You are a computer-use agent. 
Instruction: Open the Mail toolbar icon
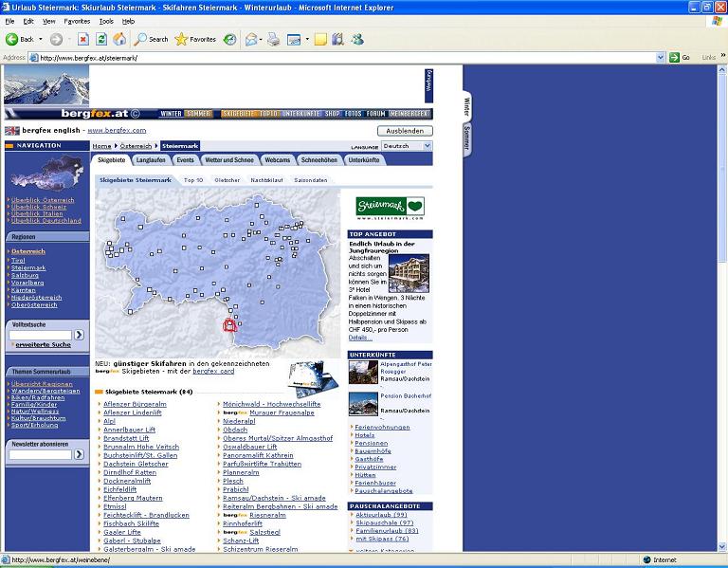pos(251,40)
